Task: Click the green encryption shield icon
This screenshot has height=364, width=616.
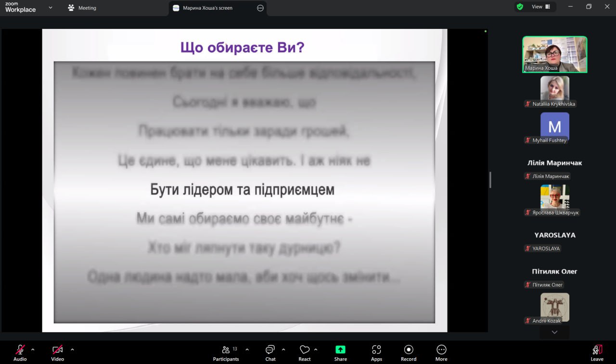Action: (520, 7)
